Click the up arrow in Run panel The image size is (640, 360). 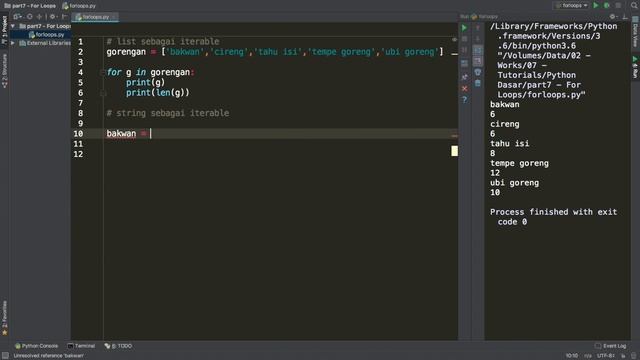coord(478,28)
